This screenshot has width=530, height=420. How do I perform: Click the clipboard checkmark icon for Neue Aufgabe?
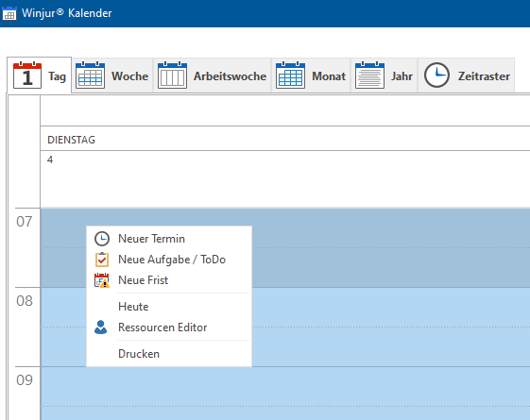tap(102, 260)
